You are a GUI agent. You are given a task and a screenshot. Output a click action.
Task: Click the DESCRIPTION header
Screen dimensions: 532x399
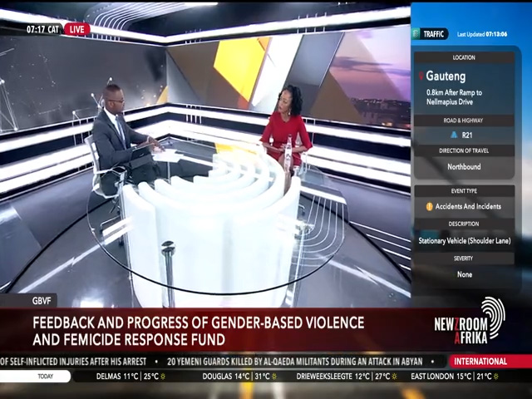coord(464,224)
